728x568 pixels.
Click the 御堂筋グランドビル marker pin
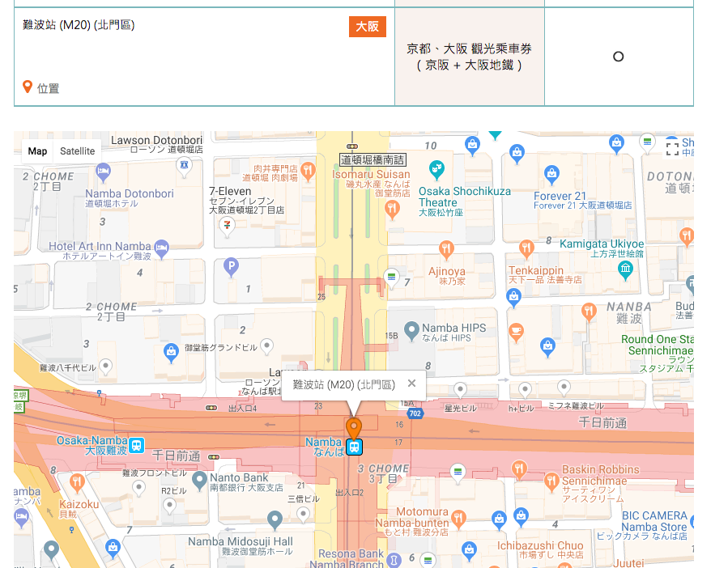266,346
